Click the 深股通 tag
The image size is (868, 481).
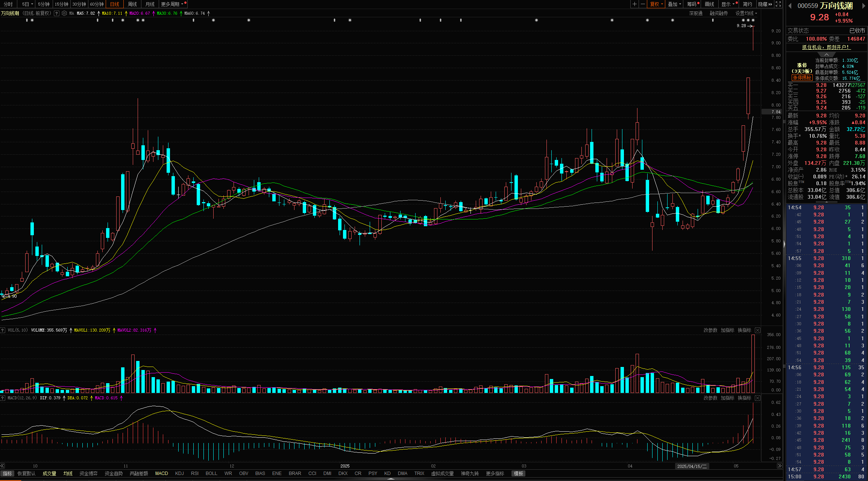tap(696, 13)
